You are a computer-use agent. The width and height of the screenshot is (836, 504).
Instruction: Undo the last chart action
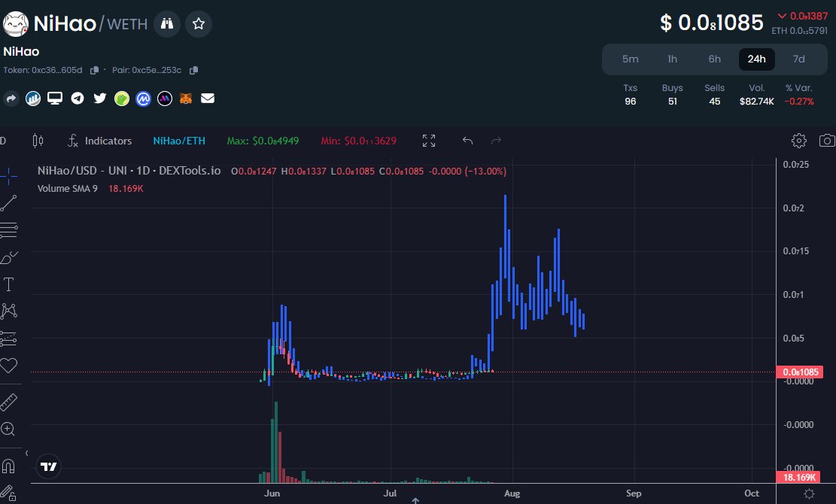[x=467, y=141]
